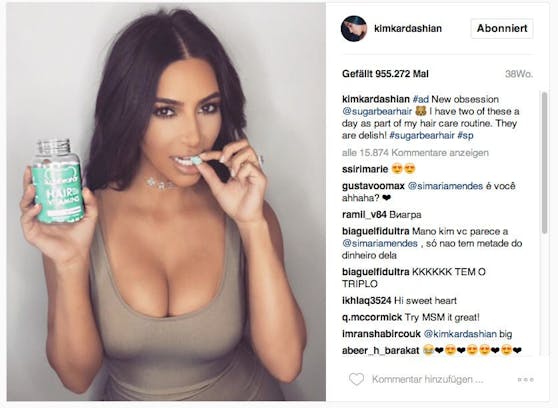Open the @kimkardashian mention in imranshabircouk comment

coord(460,334)
